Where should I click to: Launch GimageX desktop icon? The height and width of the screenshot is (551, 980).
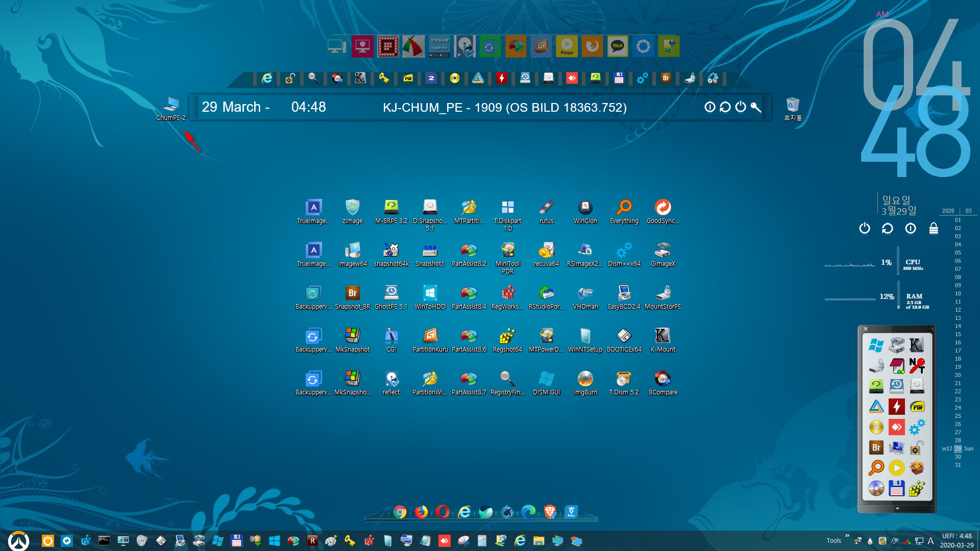click(x=663, y=254)
